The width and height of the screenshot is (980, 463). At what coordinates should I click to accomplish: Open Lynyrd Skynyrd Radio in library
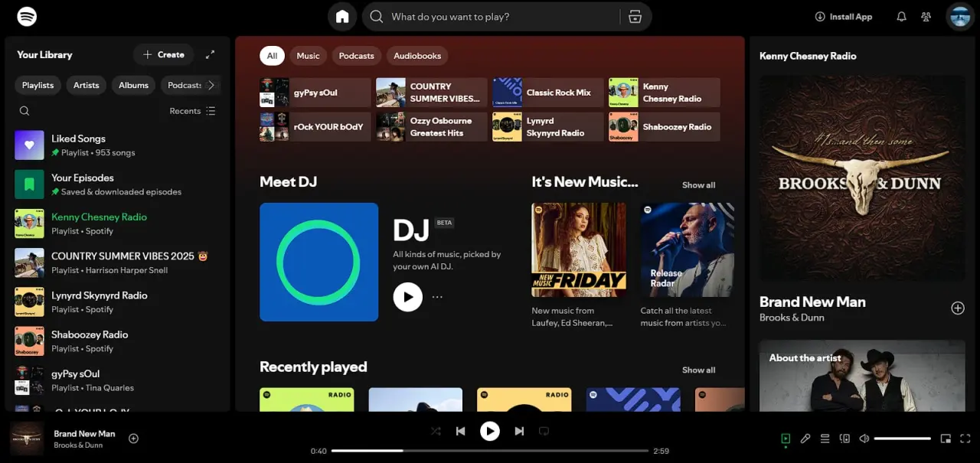[x=117, y=302]
